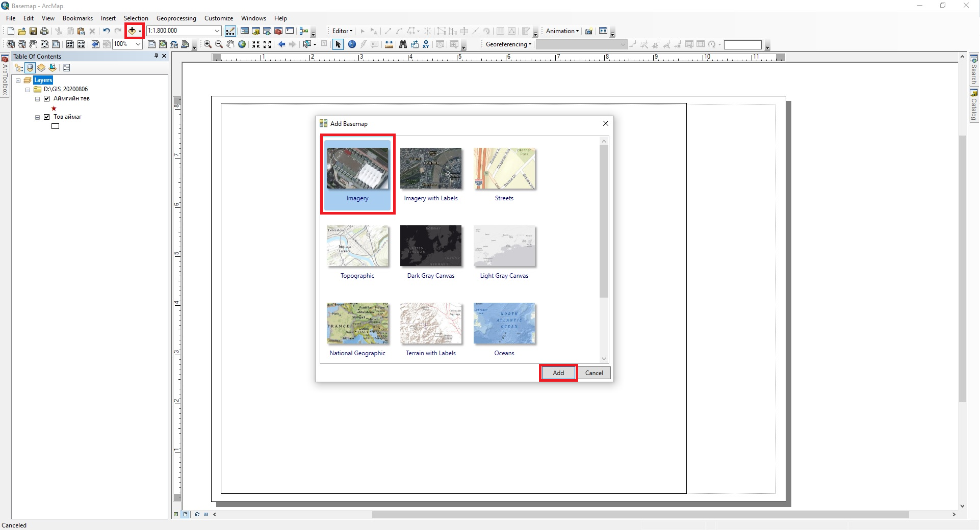Collapse the Layers data frame
Image resolution: width=980 pixels, height=530 pixels.
[18, 81]
